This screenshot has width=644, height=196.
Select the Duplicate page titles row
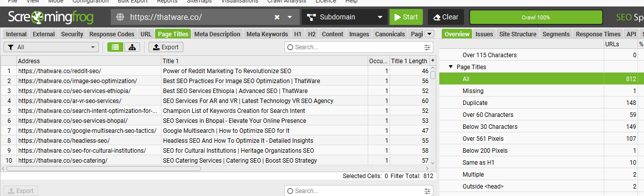(542, 103)
